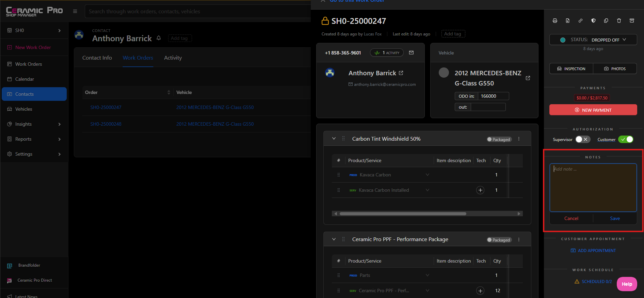
Task: Add tech to Kavaca Carbon Installed row
Action: point(480,190)
